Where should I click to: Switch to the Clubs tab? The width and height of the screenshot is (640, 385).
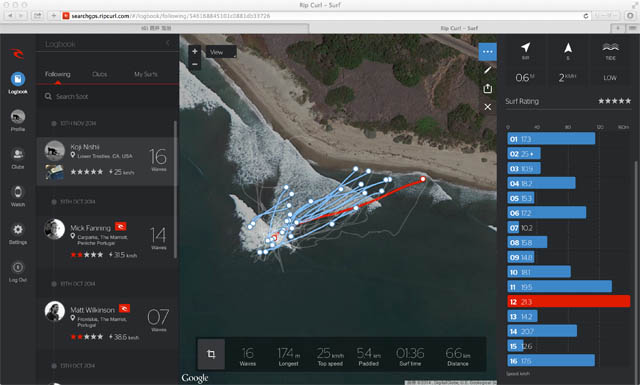[100, 74]
